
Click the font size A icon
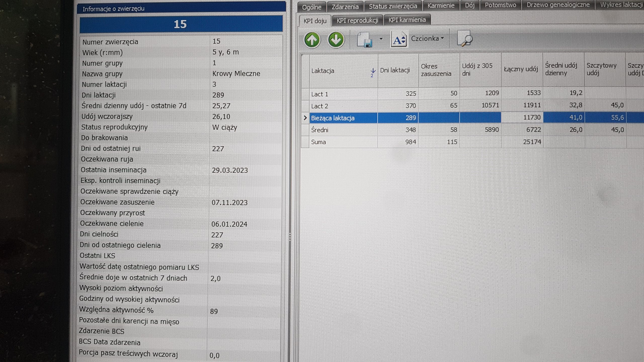point(399,40)
